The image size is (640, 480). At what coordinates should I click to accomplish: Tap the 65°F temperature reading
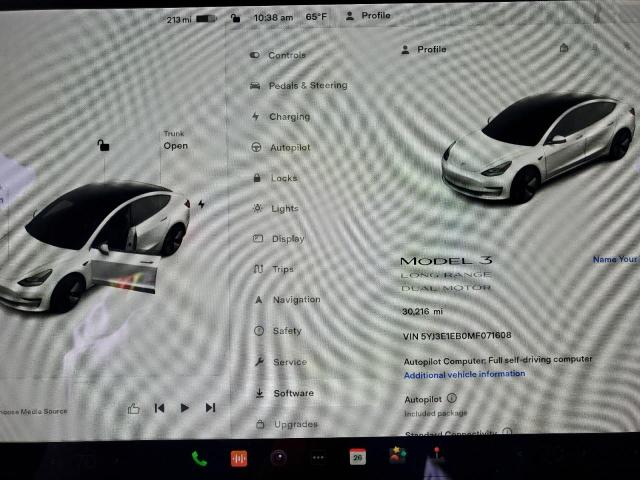(x=316, y=17)
